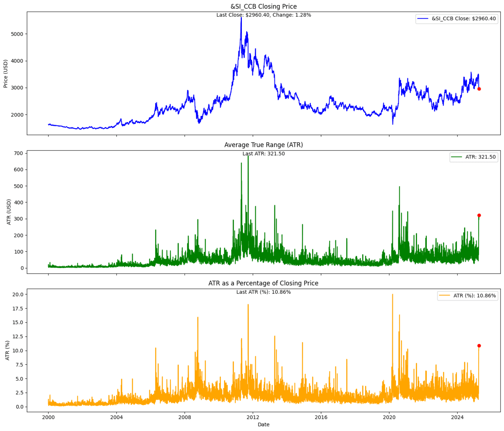Select the ATR (%): 10.86% legend entry

click(x=467, y=296)
